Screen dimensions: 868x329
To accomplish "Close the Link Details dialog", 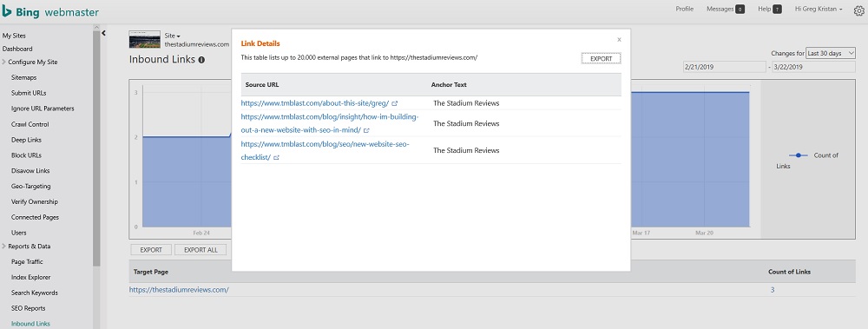I will pos(619,39).
